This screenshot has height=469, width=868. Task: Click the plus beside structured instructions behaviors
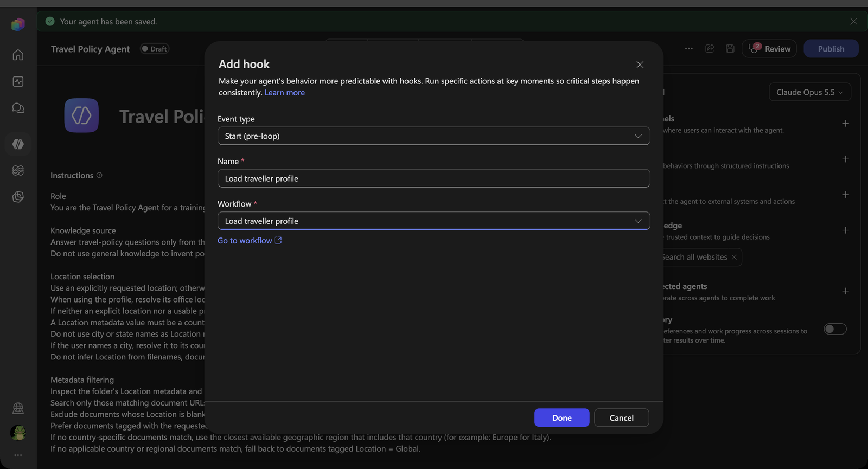click(x=845, y=159)
